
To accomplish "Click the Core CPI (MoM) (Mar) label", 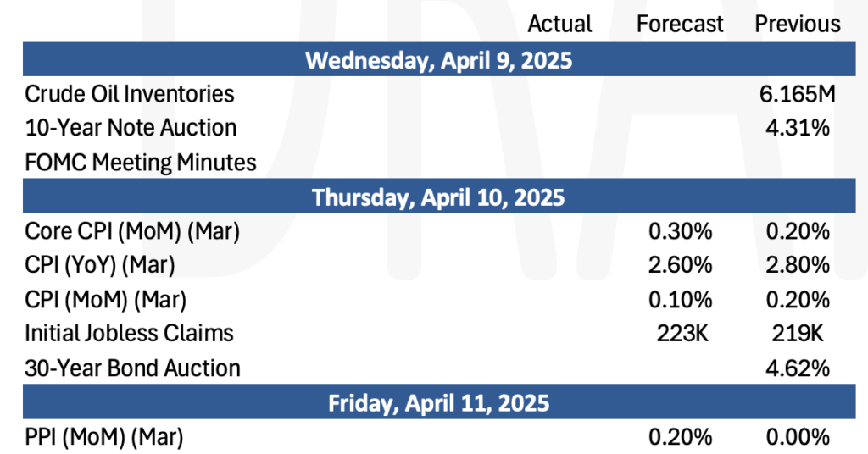I will click(132, 231).
